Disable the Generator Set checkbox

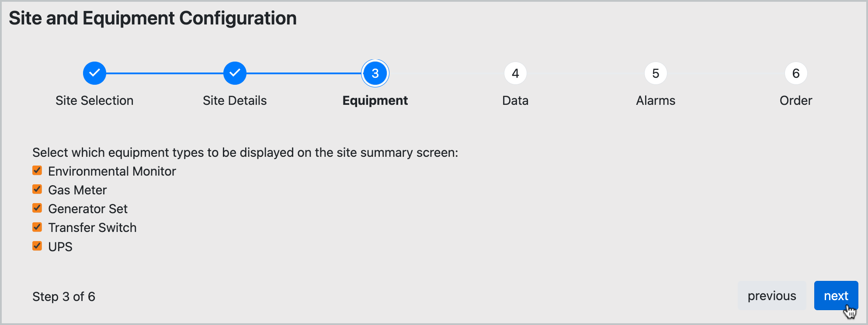pyautogui.click(x=37, y=208)
